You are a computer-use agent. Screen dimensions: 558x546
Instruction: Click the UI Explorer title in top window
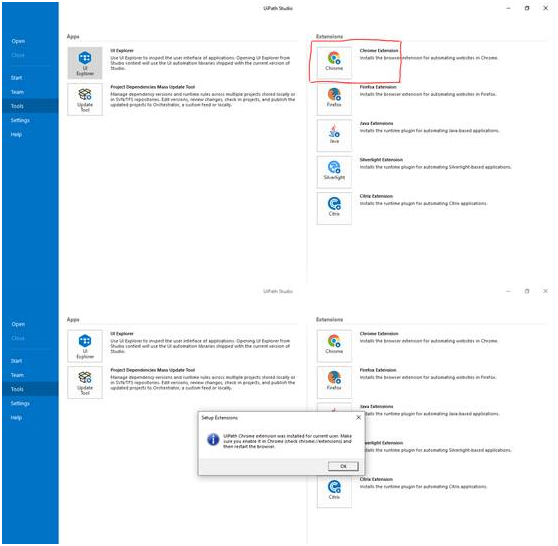122,51
